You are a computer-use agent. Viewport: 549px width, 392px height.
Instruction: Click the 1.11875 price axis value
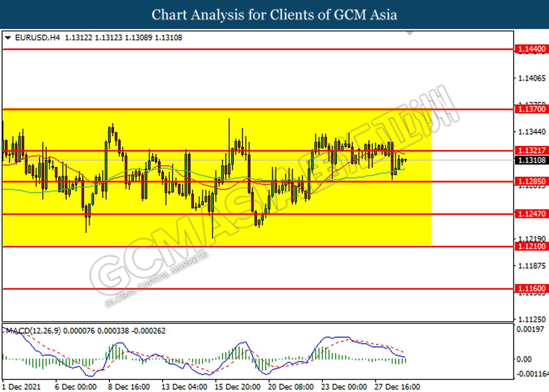point(532,266)
